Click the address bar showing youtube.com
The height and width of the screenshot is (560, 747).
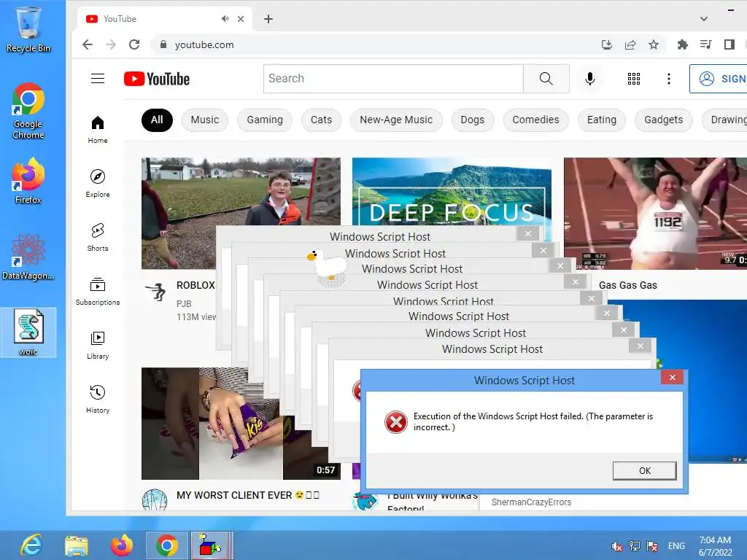pyautogui.click(x=371, y=44)
